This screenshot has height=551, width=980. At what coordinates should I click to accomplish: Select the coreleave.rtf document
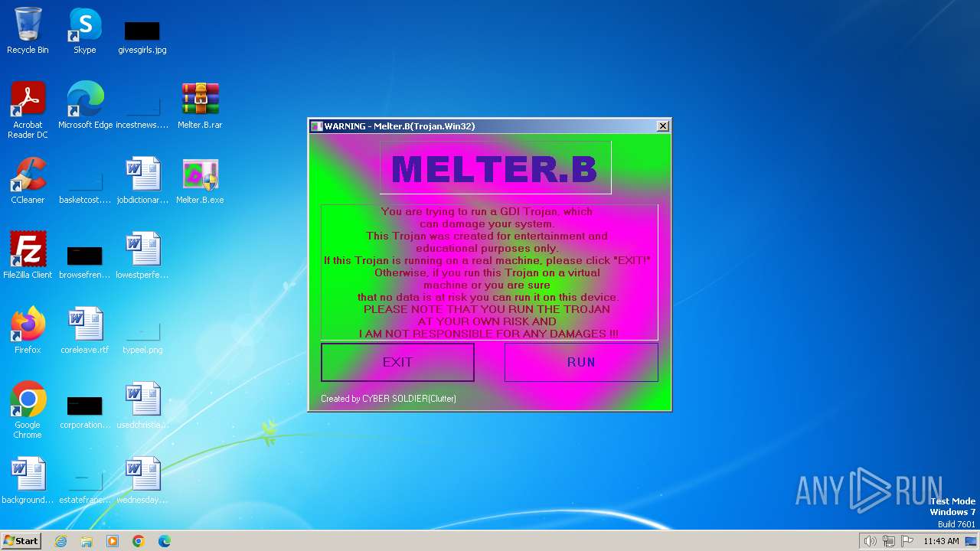coord(85,331)
